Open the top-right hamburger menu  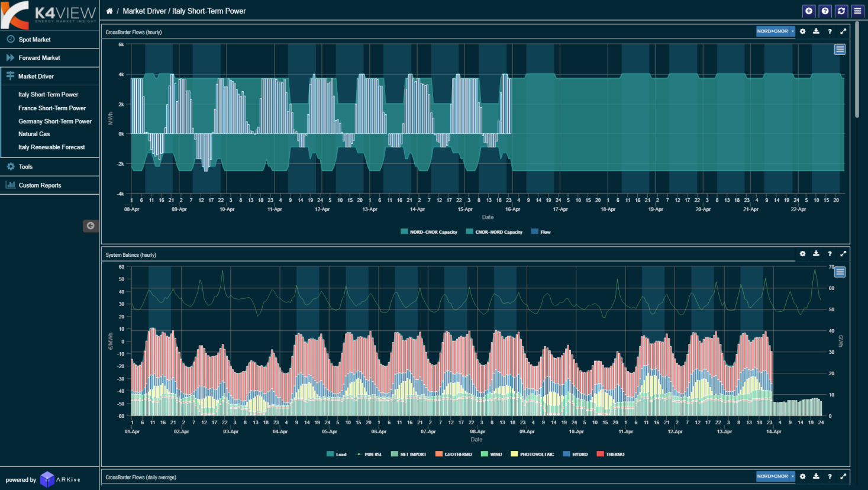pos(857,11)
